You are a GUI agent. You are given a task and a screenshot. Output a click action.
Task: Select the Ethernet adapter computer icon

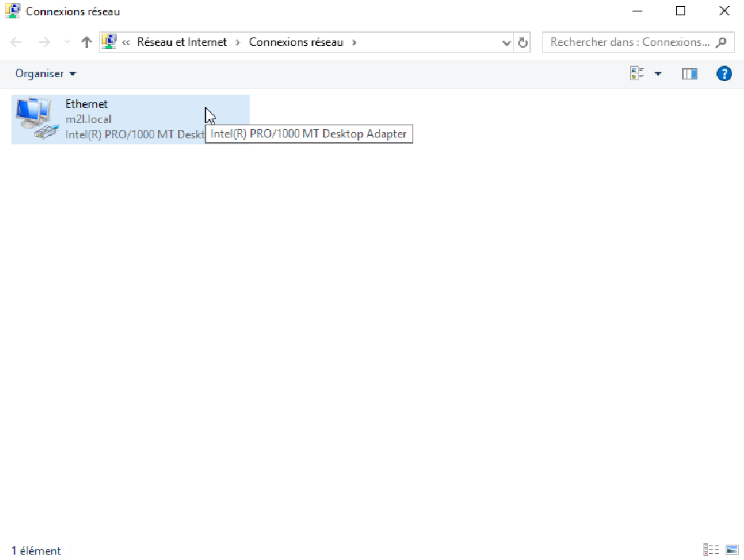34,118
